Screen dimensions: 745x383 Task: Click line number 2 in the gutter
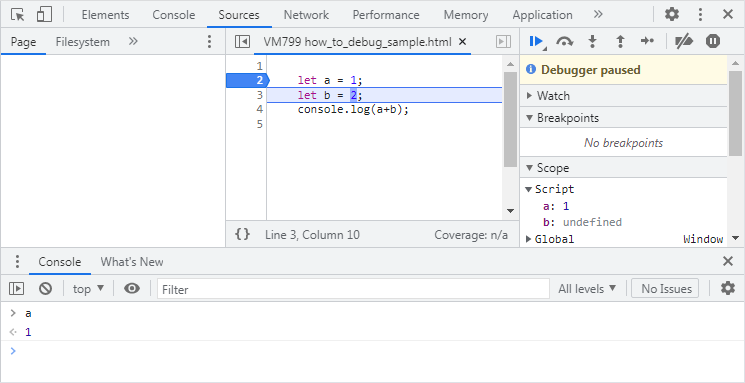[259, 80]
